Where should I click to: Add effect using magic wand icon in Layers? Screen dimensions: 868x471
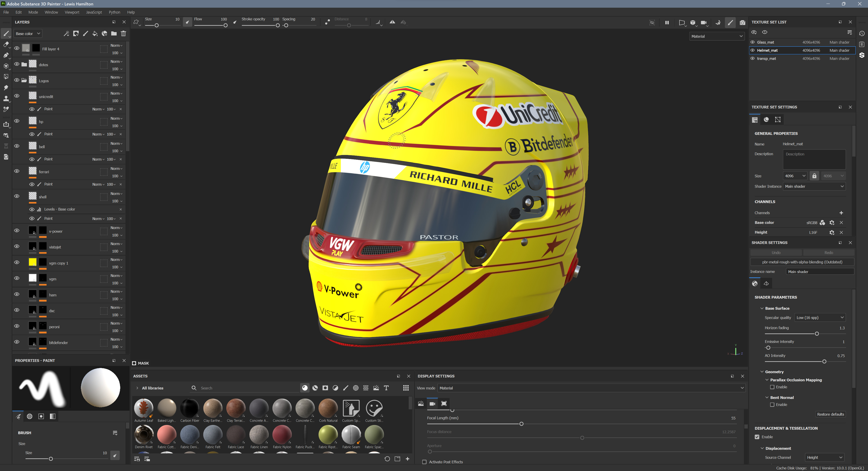pyautogui.click(x=66, y=34)
